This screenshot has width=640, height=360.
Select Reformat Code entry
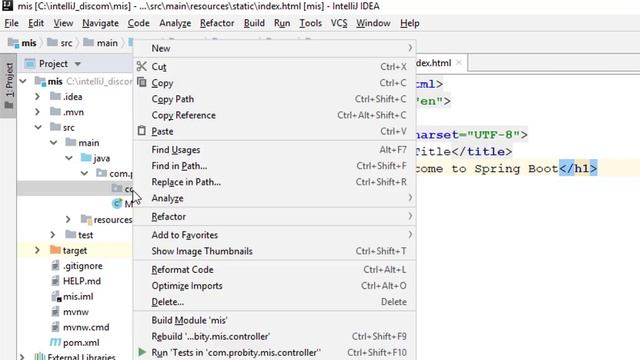tap(274, 269)
